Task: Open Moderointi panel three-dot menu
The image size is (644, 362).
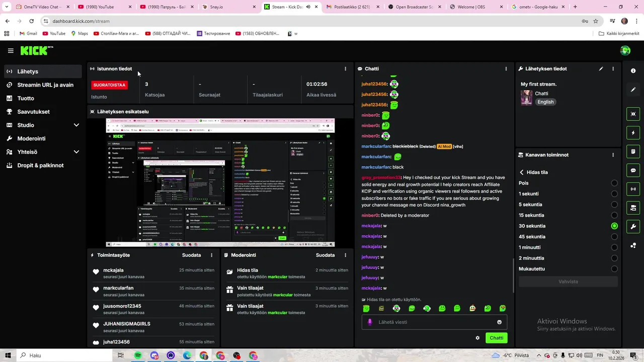Action: click(345, 255)
